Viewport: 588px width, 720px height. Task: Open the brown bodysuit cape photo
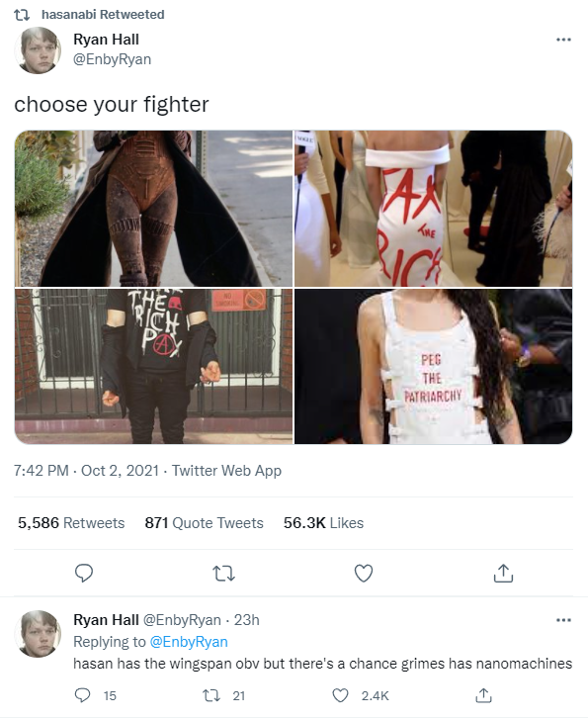pyautogui.click(x=153, y=209)
